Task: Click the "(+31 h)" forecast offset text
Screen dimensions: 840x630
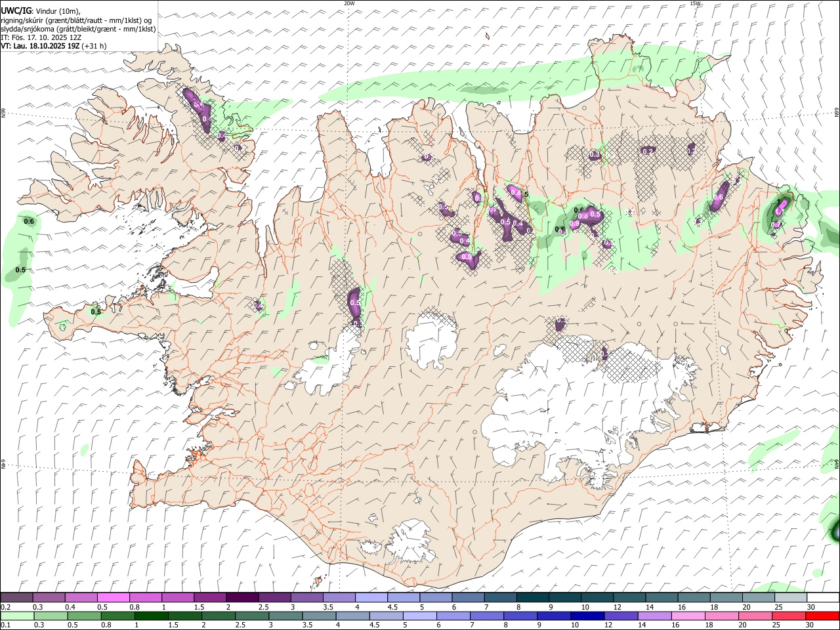Action: pos(94,46)
